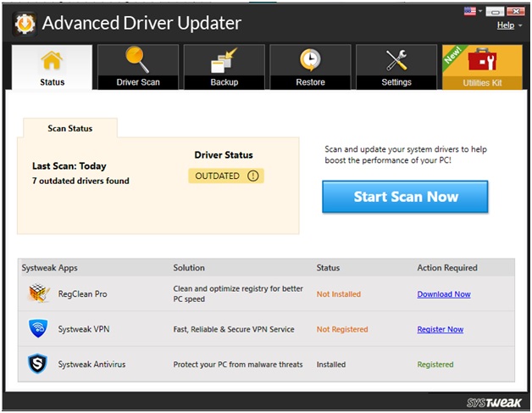Click the Systweak Antivirus shield icon

[37, 364]
